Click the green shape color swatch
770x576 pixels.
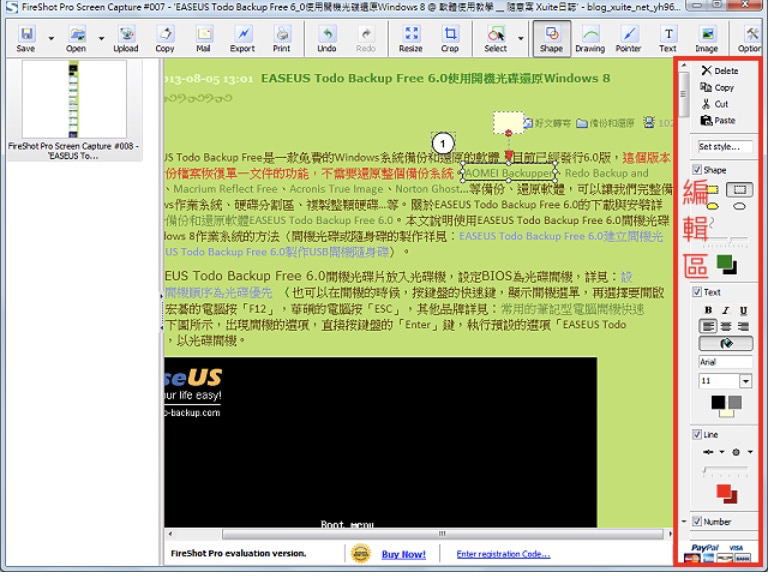tap(724, 262)
